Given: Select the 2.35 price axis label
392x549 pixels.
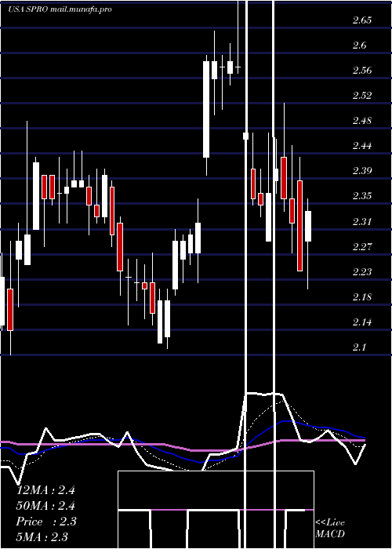Looking at the screenshot, I should coord(362,196).
